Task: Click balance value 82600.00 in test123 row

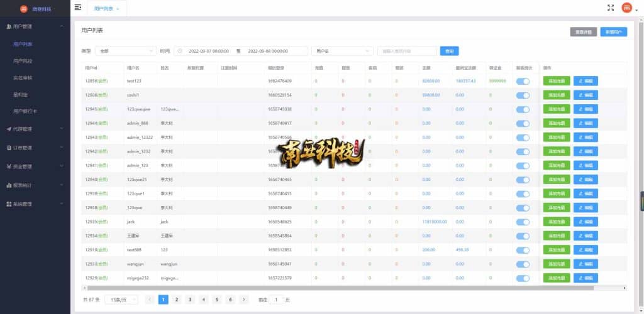Action: (x=431, y=81)
